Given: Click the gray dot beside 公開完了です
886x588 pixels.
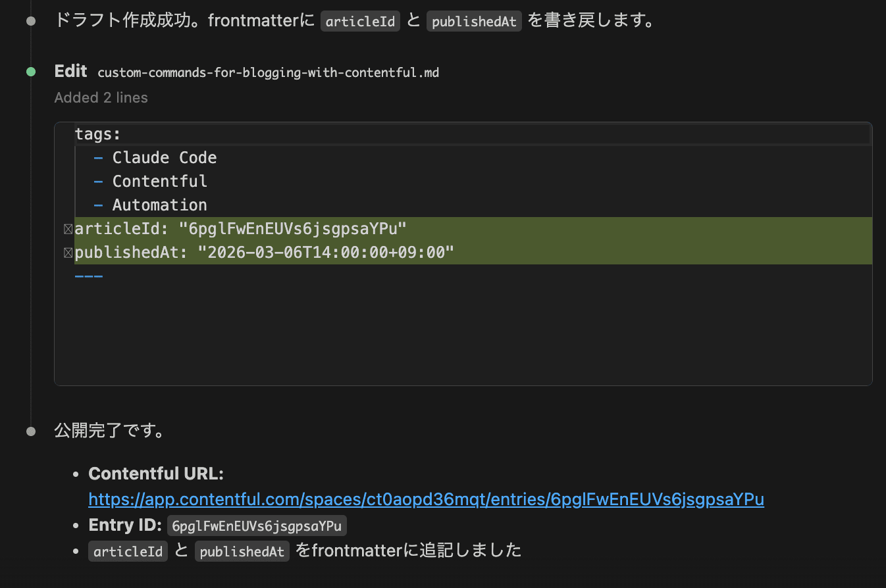Looking at the screenshot, I should tap(31, 431).
